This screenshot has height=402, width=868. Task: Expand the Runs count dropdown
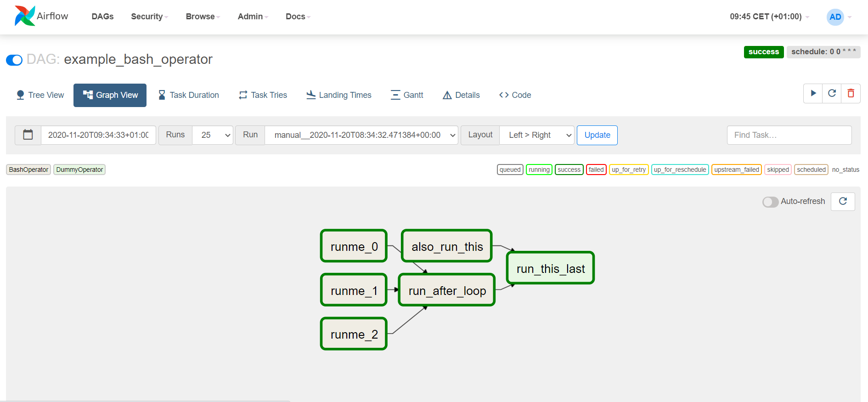213,135
